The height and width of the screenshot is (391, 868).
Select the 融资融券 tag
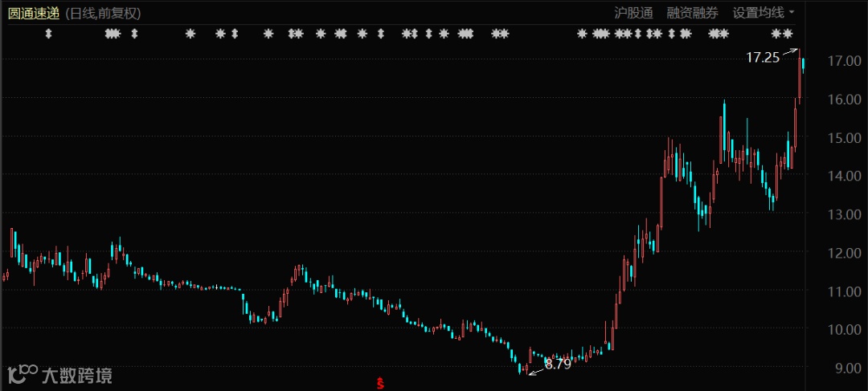click(x=693, y=13)
